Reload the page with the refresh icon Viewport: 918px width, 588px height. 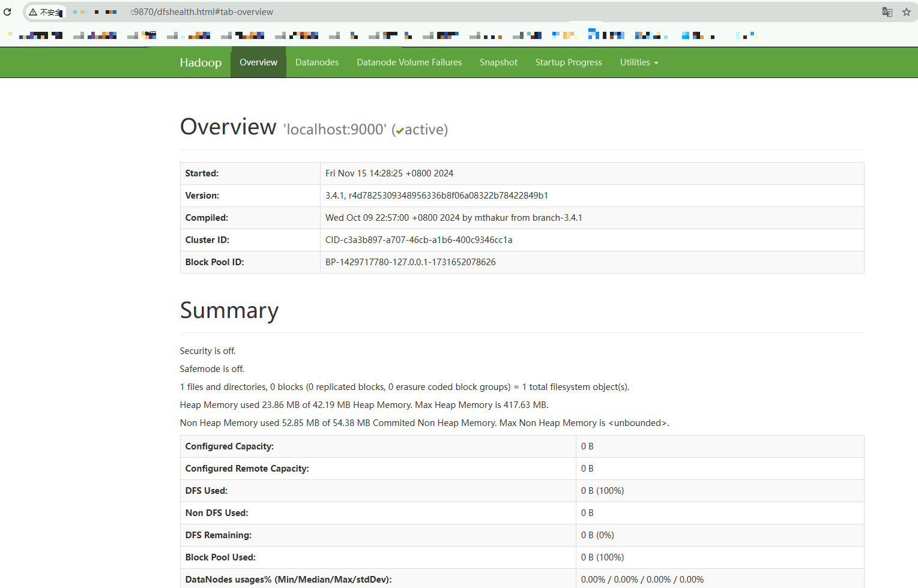(7, 12)
